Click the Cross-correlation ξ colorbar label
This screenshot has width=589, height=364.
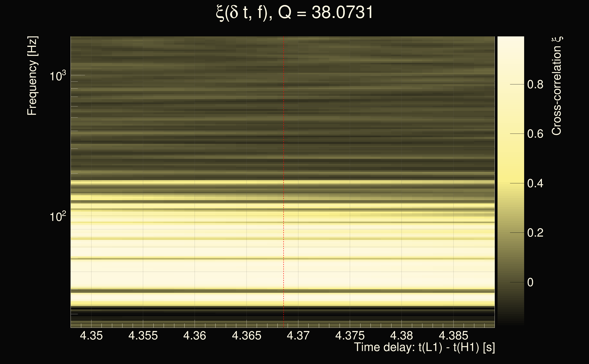557,86
